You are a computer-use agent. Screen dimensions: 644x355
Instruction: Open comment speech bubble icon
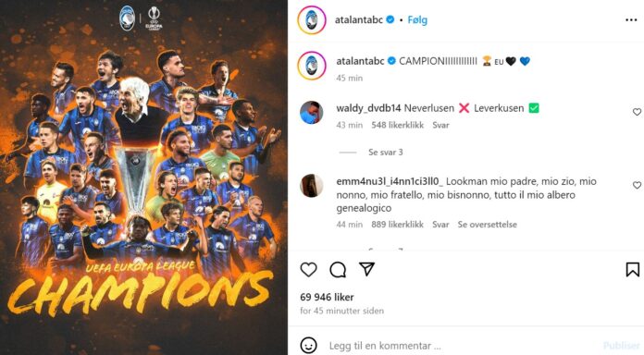click(x=338, y=270)
